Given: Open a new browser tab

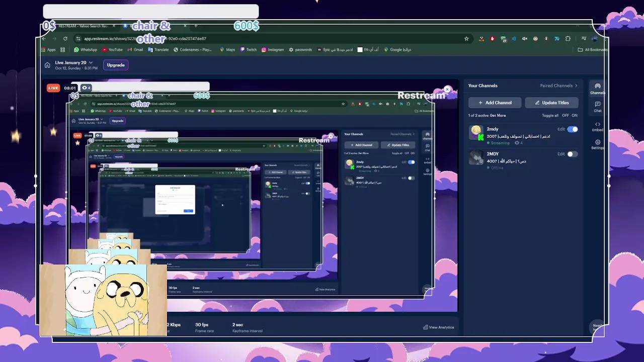Looking at the screenshot, I should pyautogui.click(x=196, y=26).
